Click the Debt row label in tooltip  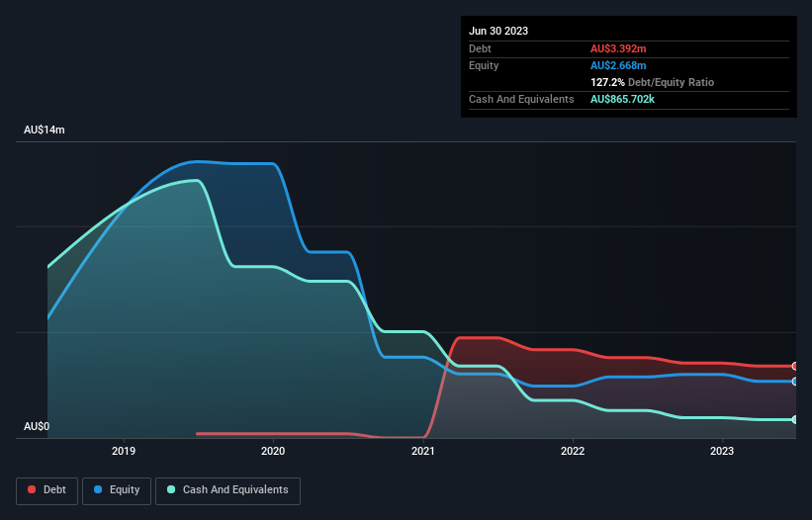[x=480, y=48]
